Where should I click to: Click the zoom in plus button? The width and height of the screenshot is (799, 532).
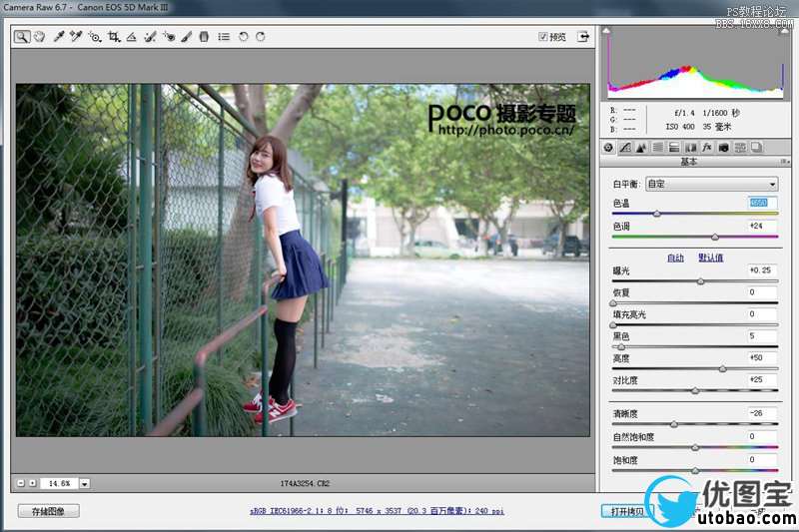click(x=33, y=483)
